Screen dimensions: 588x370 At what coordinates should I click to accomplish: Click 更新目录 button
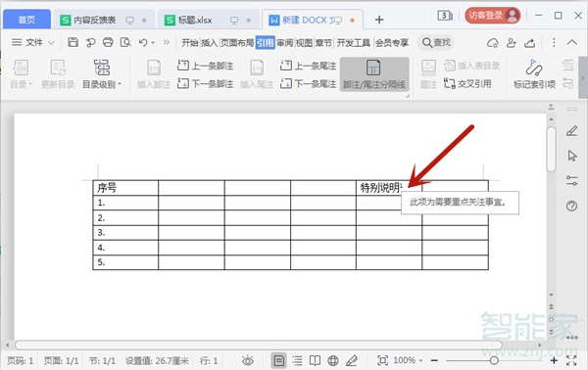58,74
